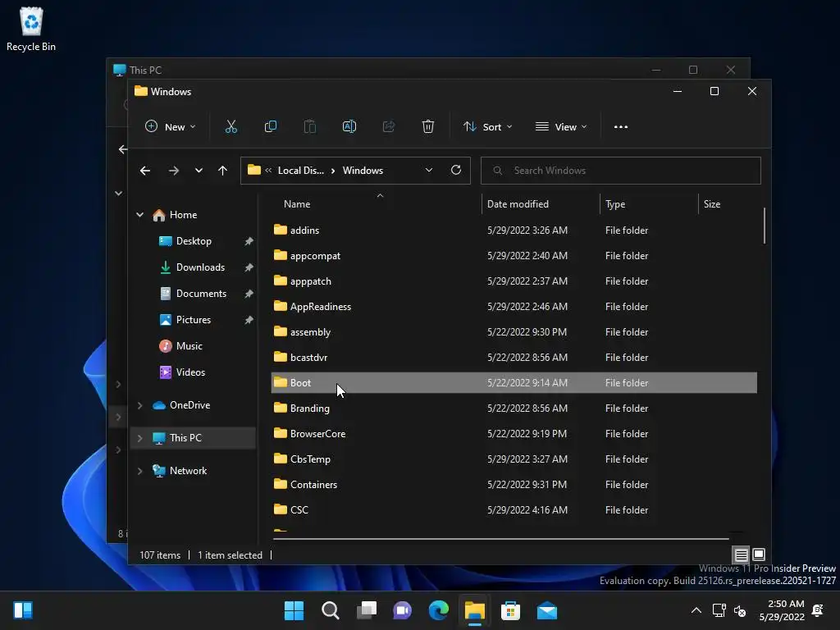
Task: Show hidden tray icons chevron
Action: click(696, 610)
